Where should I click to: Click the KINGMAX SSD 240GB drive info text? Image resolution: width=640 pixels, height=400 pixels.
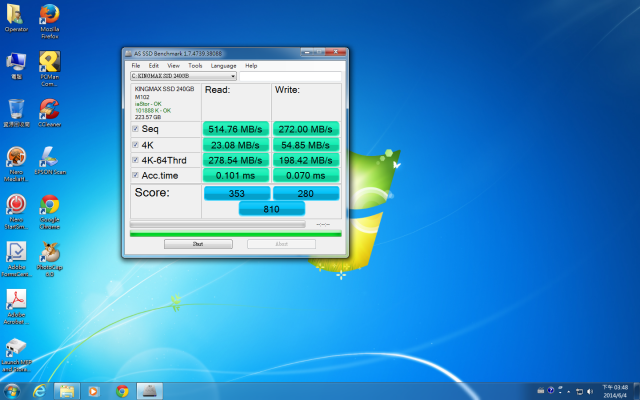tap(164, 89)
